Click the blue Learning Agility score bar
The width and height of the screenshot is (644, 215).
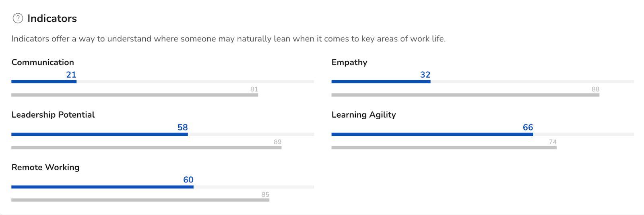pyautogui.click(x=432, y=134)
